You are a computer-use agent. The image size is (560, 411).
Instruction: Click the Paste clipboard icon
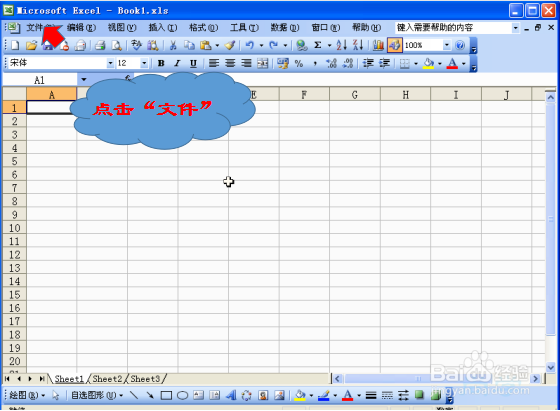point(205,45)
